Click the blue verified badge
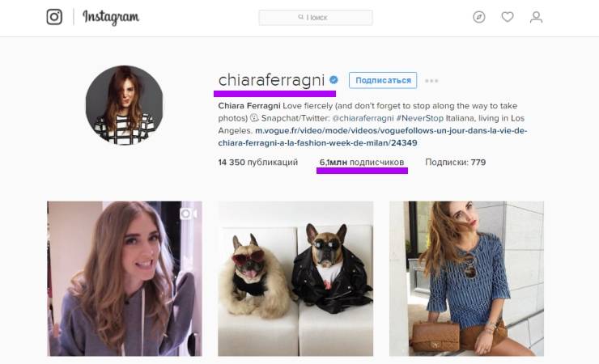Viewport: 599px width, 364px height. (x=333, y=80)
